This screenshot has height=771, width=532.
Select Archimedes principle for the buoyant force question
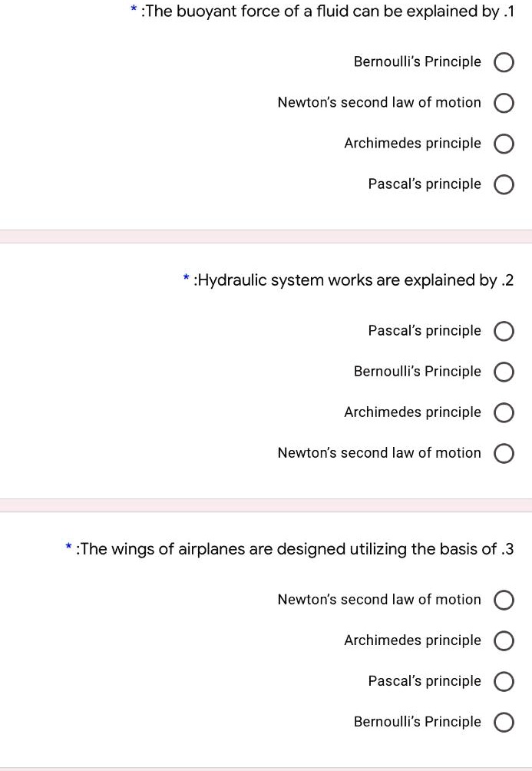click(504, 144)
